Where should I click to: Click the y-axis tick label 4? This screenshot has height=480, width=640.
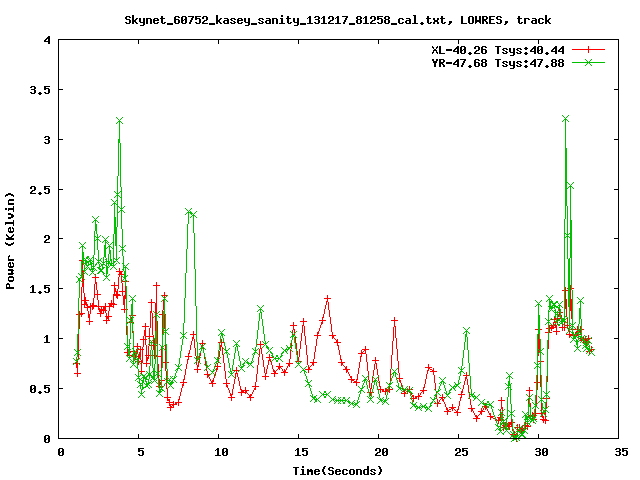pos(47,40)
